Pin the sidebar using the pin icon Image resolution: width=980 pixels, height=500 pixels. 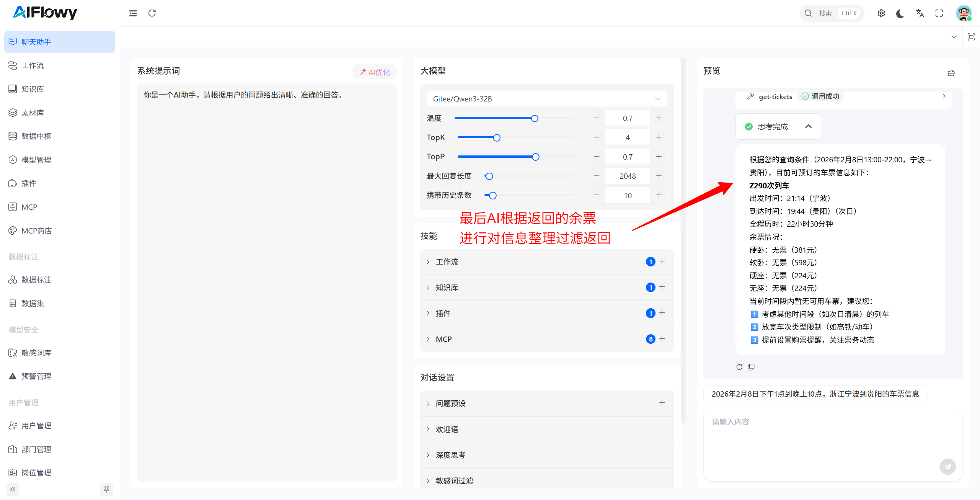(x=106, y=489)
